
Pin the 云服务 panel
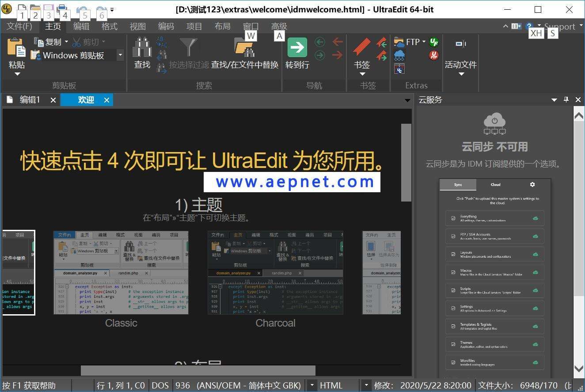coord(566,100)
